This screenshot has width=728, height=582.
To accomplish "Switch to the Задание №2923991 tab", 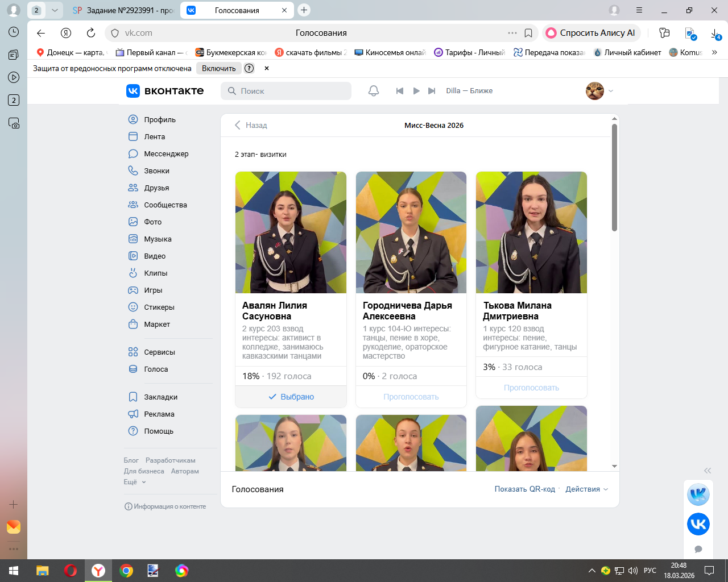I will click(124, 10).
